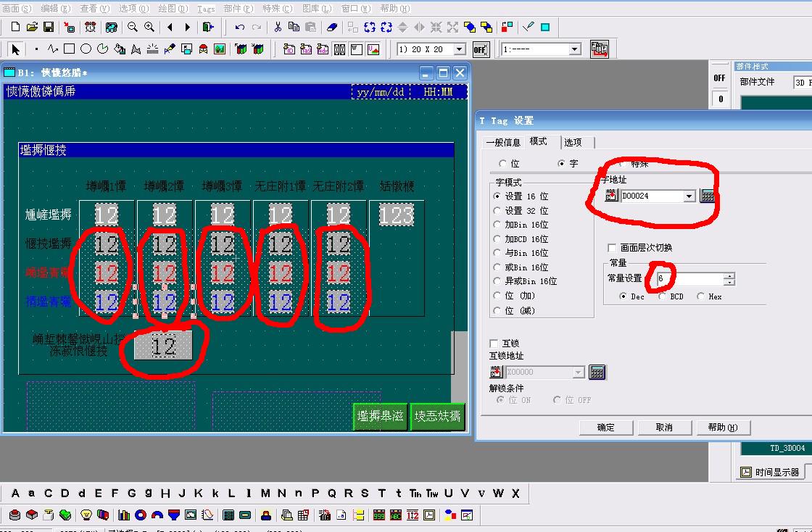
Task: Click into the 常量设置 value field
Action: [x=689, y=279]
